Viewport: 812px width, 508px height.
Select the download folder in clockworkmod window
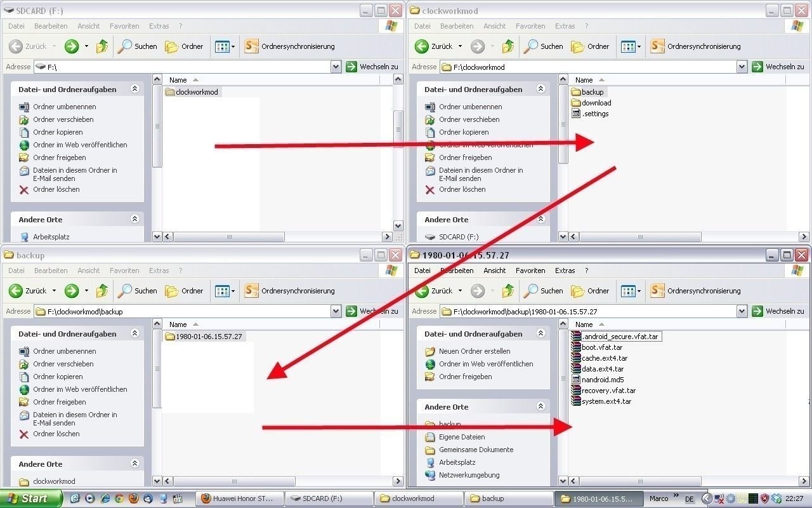click(x=596, y=103)
